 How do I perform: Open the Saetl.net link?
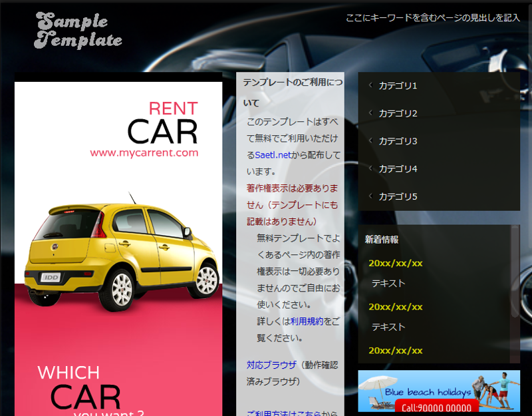(x=273, y=155)
